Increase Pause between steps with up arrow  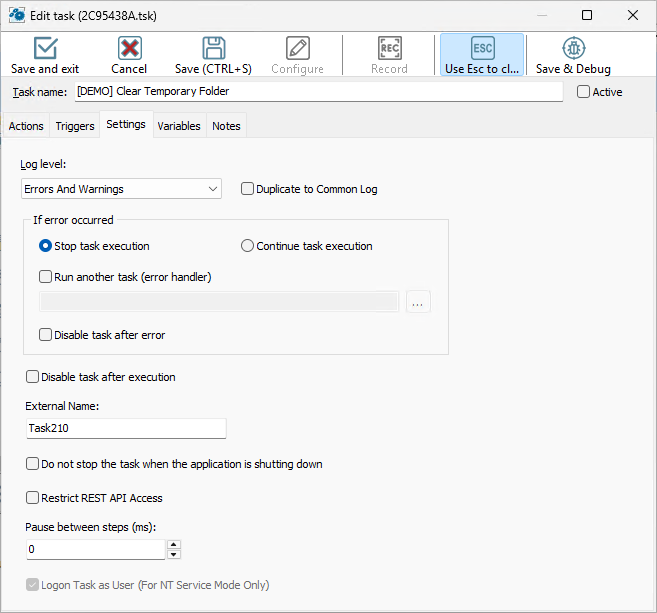(x=174, y=544)
